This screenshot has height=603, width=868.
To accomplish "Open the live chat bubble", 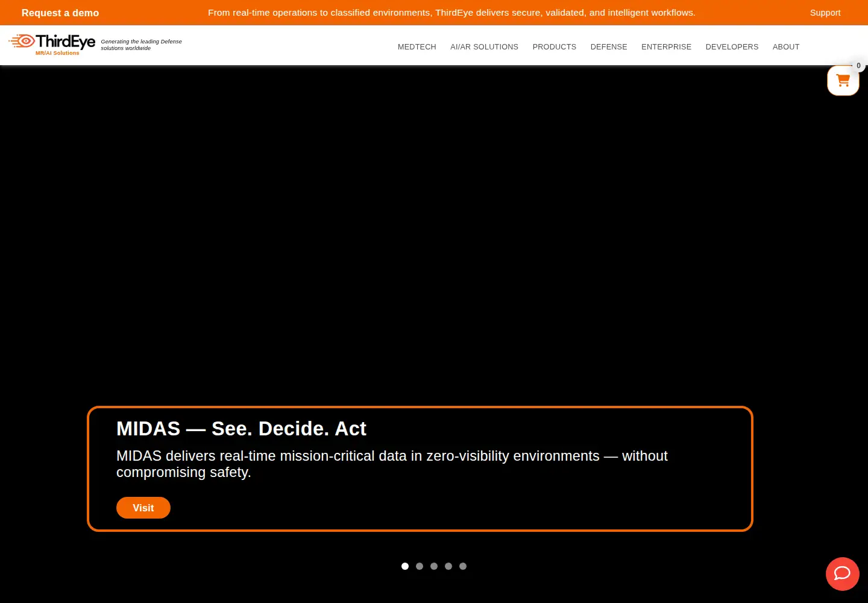I will pos(842,573).
